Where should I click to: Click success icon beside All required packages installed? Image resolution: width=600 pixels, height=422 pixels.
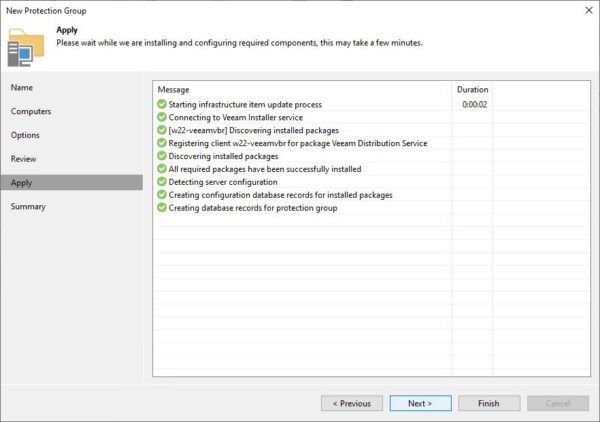coord(162,169)
